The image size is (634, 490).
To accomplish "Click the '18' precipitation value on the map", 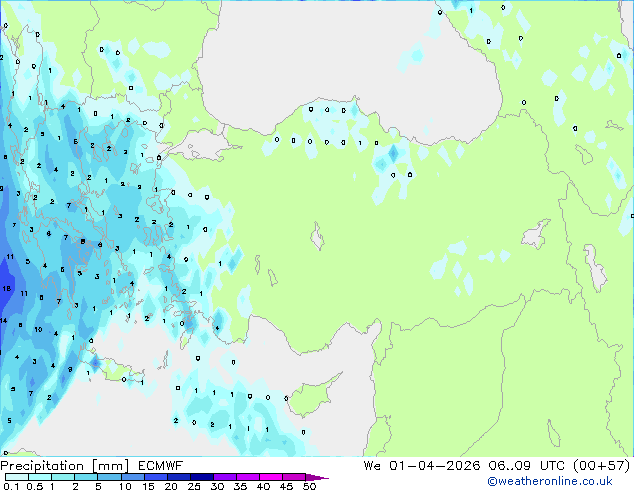I will click(6, 289).
